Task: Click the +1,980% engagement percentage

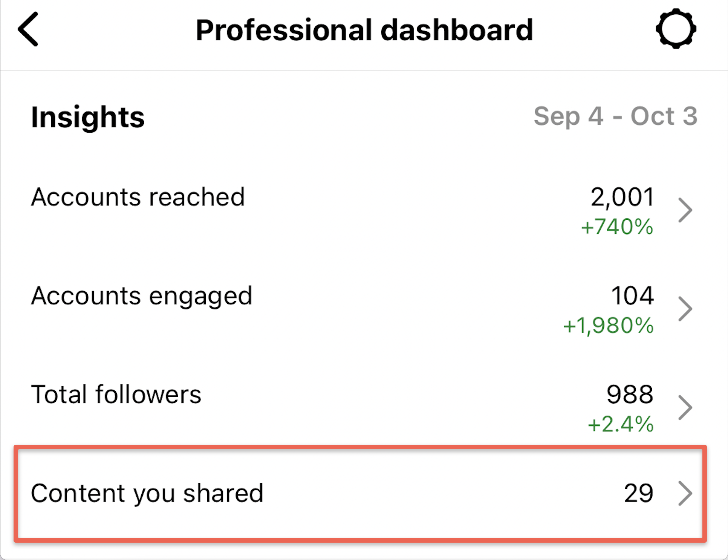Action: [x=607, y=325]
